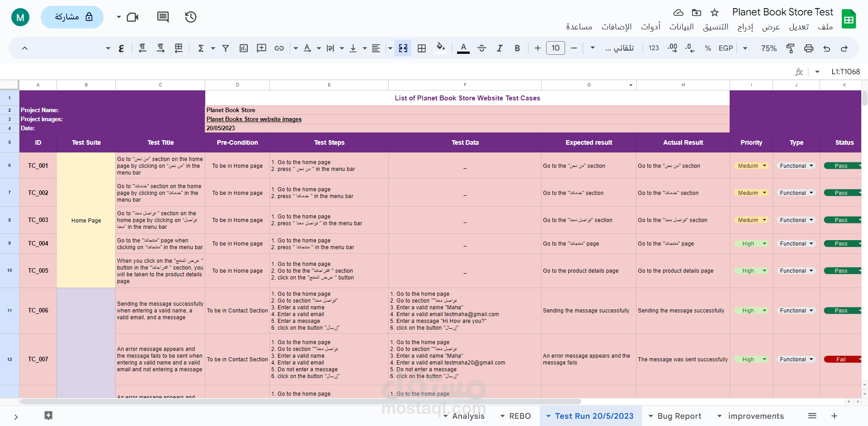868x426 pixels.
Task: Add a comment with plus-bubble icon
Action: click(261, 48)
